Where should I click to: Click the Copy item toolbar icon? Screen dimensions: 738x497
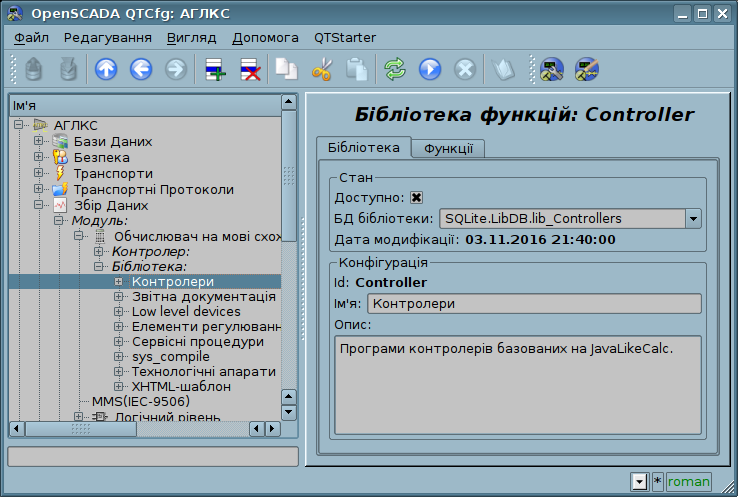point(287,69)
